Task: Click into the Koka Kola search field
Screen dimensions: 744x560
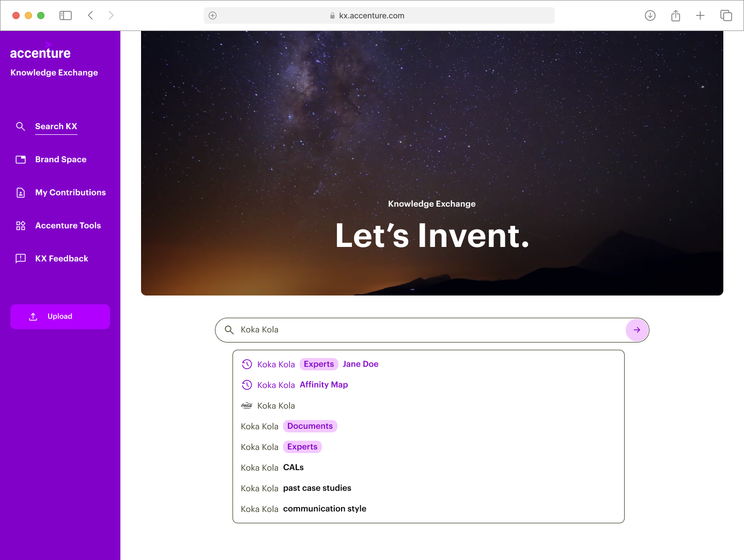Action: 431,330
